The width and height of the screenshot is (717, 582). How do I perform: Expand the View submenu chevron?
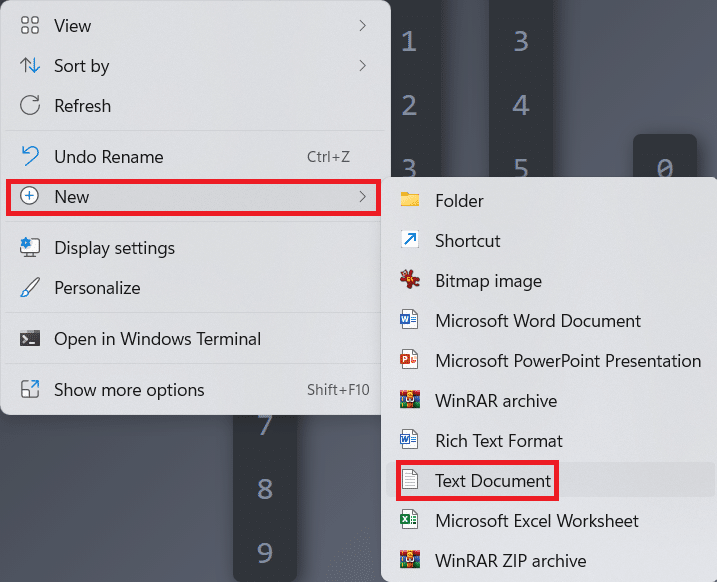[363, 26]
